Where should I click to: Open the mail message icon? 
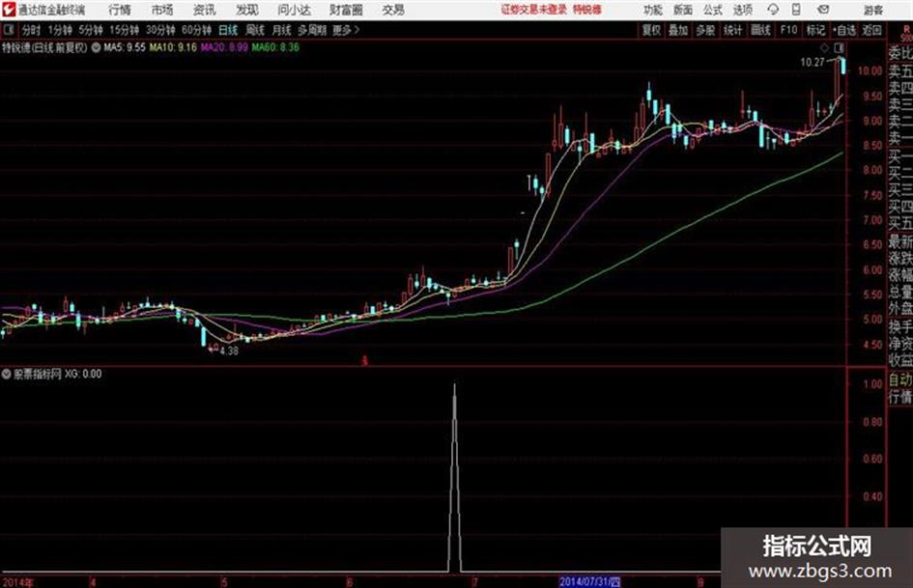823,10
